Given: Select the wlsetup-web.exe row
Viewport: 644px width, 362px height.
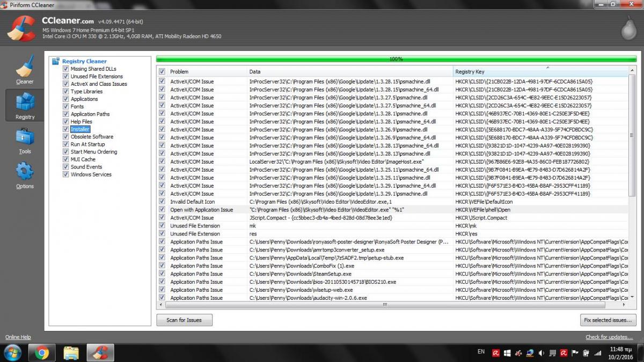Looking at the screenshot, I should [392, 290].
